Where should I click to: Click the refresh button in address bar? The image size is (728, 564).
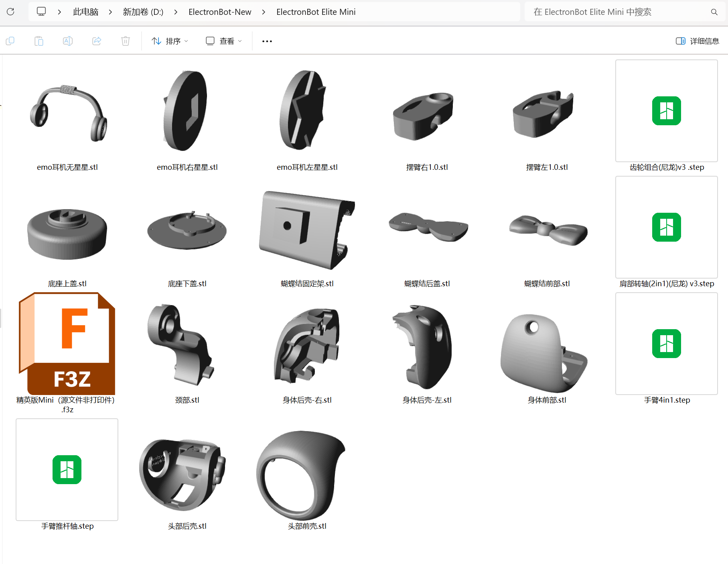point(11,12)
